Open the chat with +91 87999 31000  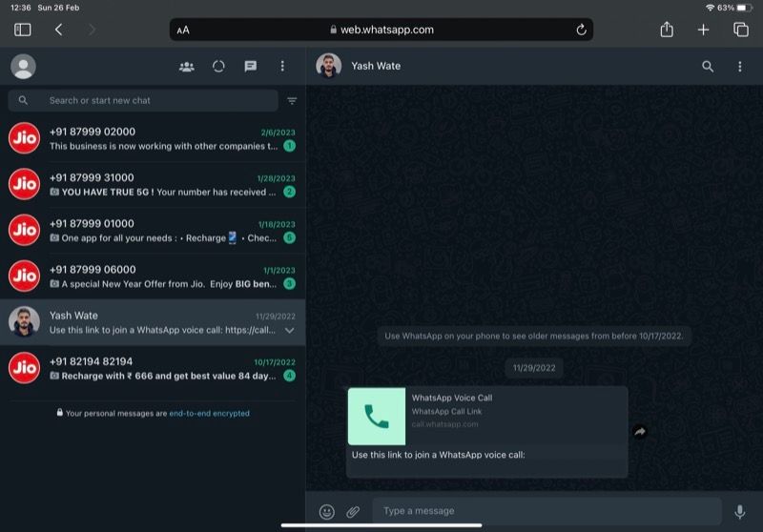(153, 184)
